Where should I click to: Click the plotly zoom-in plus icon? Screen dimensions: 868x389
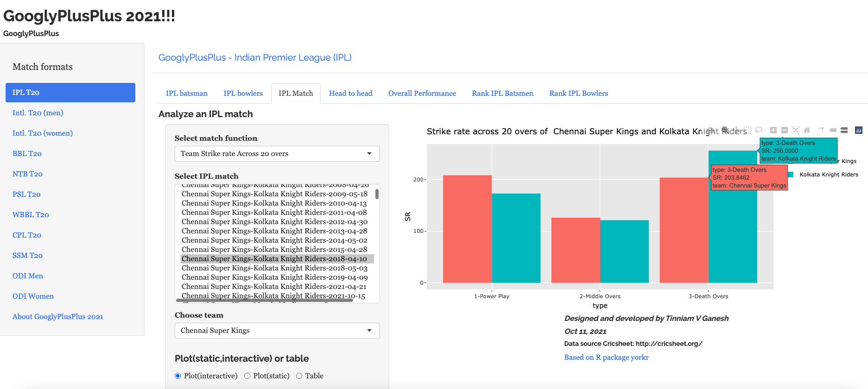click(x=773, y=130)
